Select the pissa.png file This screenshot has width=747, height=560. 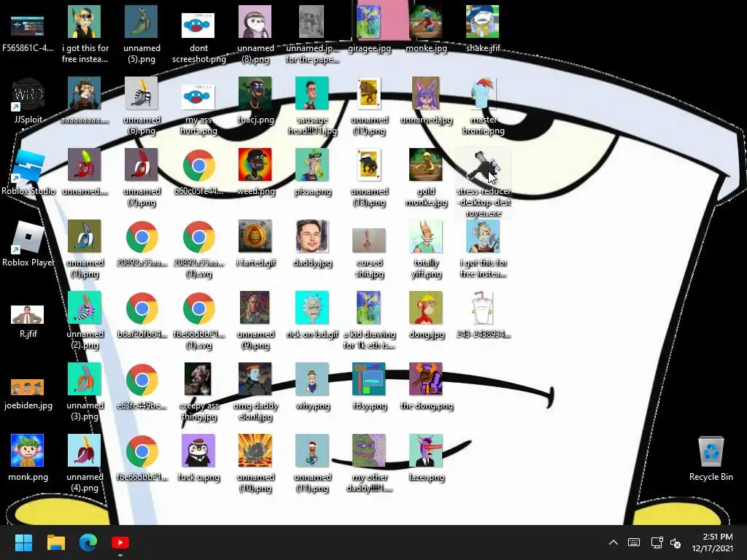pyautogui.click(x=312, y=172)
